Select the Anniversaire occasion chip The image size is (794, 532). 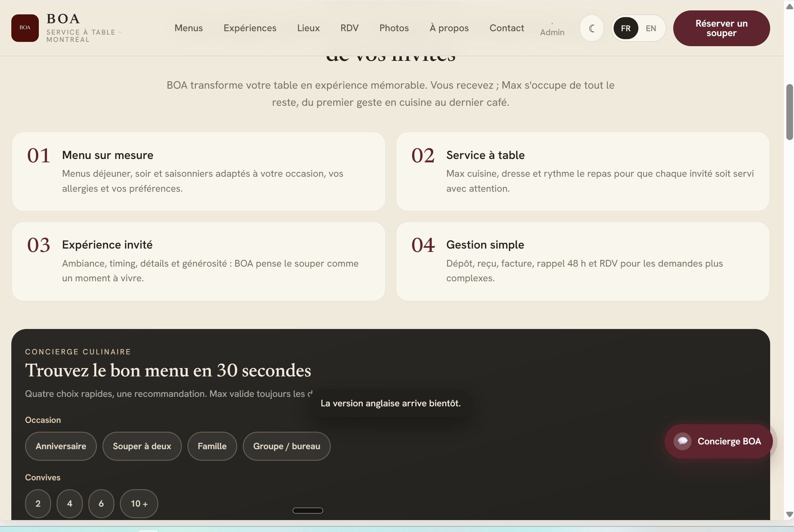(61, 446)
